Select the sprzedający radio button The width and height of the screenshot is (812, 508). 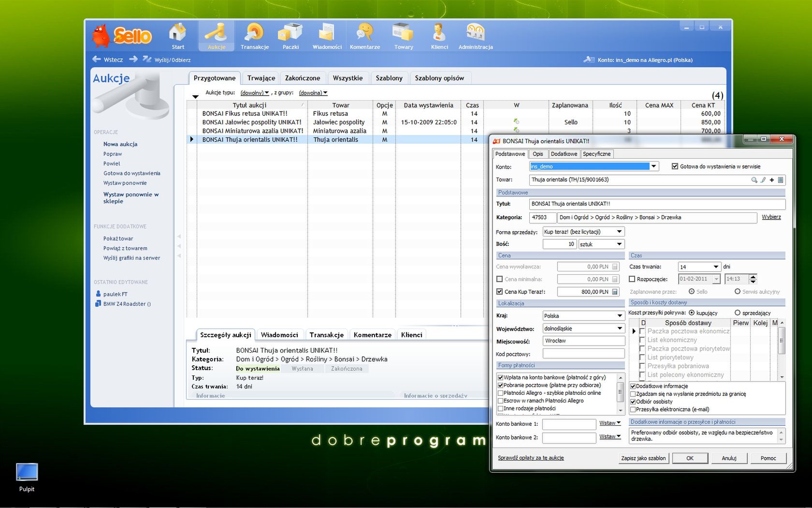tap(738, 313)
